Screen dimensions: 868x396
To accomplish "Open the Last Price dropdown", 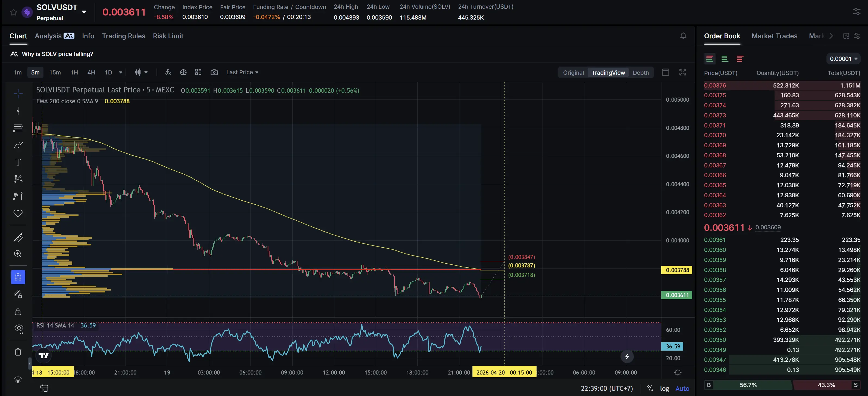I will coord(242,72).
